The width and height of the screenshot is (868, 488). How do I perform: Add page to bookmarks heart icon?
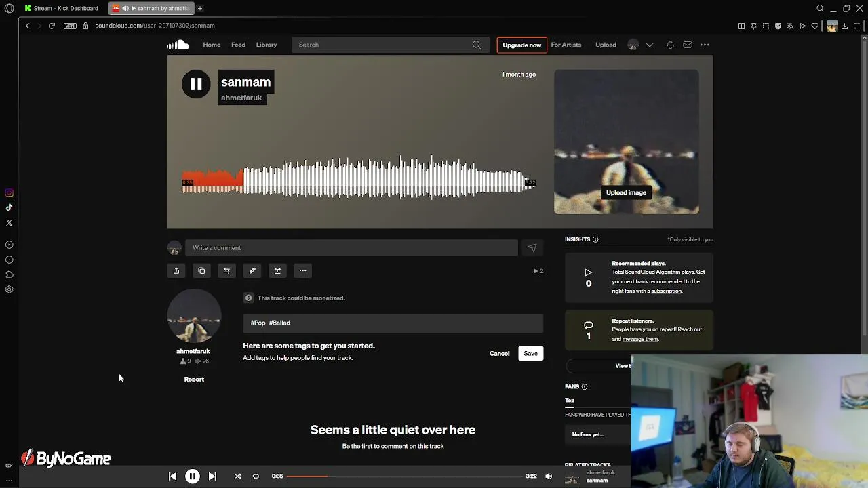[814, 26]
